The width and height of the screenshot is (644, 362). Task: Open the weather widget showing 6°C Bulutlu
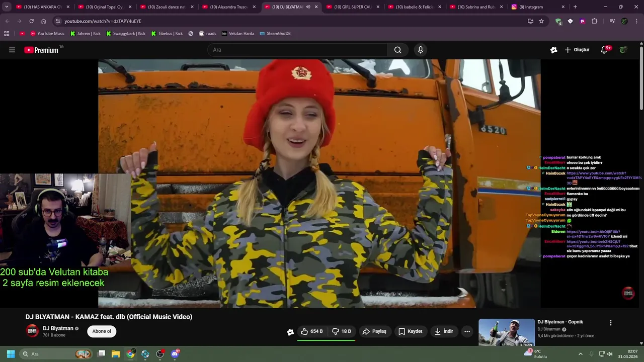point(536,354)
